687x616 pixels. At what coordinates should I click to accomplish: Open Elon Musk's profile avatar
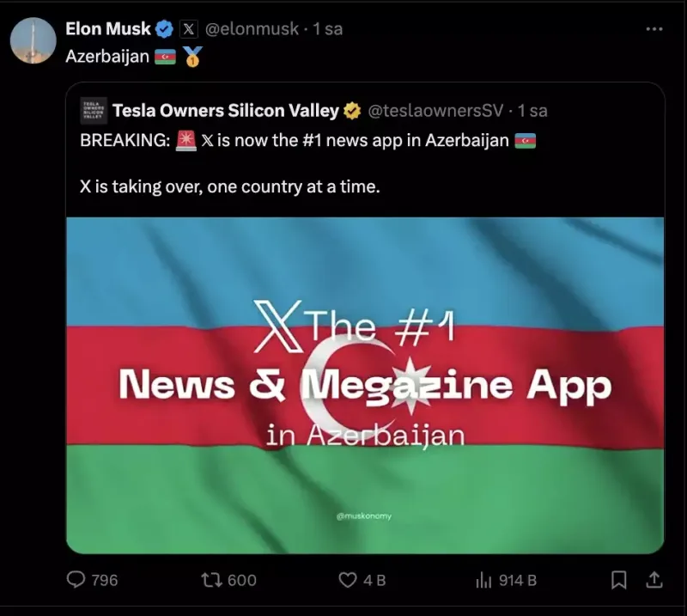click(33, 40)
